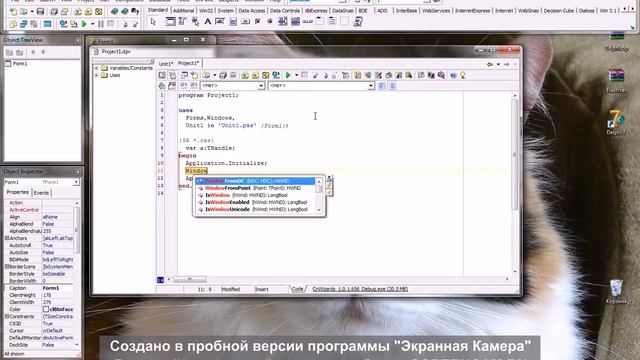Screen dimensions: 640x360
Task: Pick the PopupMenu component in palette
Action: (196, 22)
